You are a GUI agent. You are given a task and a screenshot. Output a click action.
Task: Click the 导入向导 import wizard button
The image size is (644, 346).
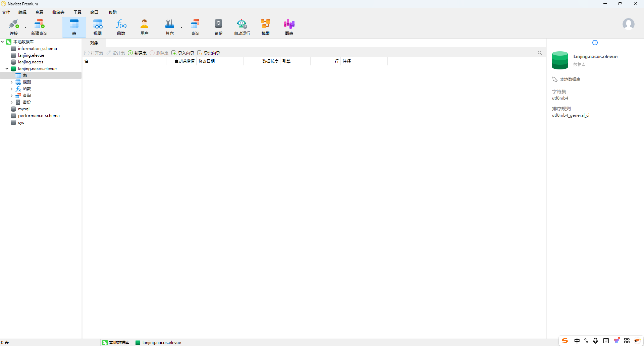[x=183, y=53]
